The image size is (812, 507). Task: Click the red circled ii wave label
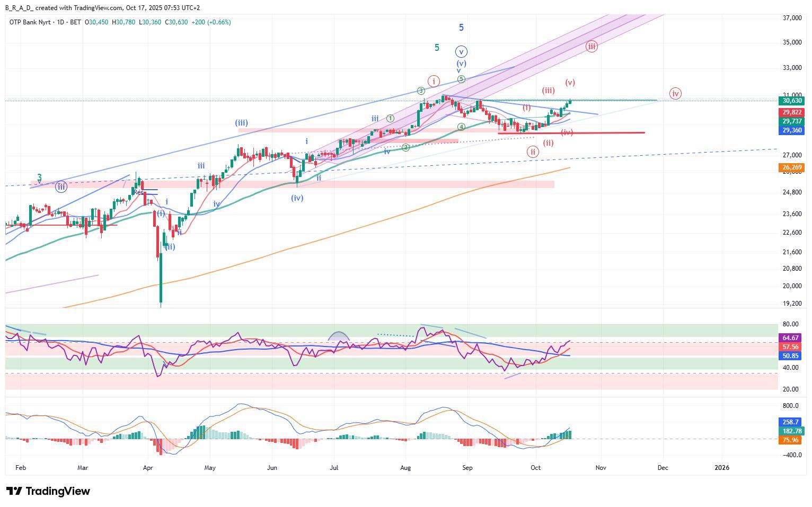pos(533,152)
